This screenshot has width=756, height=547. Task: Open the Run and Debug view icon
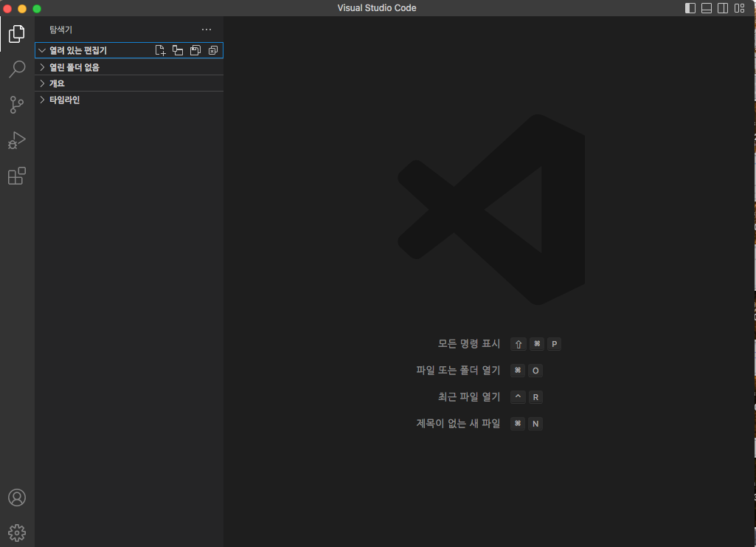(17, 140)
